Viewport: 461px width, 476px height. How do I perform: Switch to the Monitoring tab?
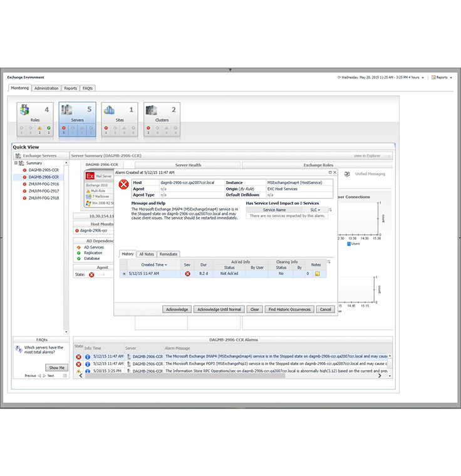pyautogui.click(x=20, y=88)
